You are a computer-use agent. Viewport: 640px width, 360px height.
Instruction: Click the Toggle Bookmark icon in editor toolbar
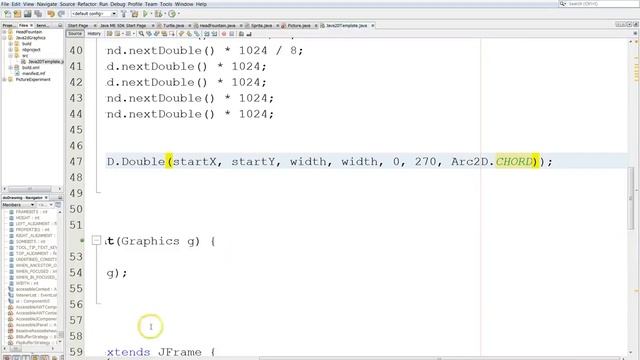pos(196,34)
